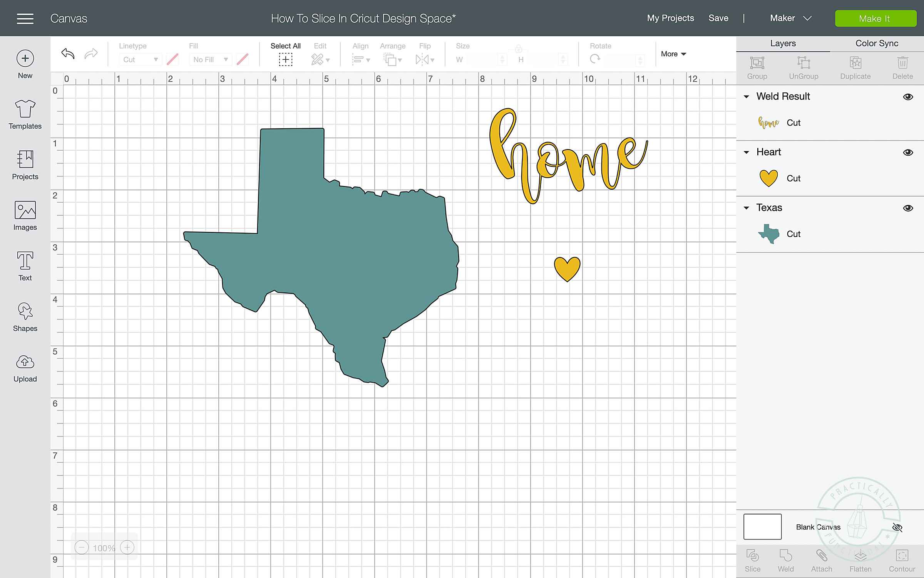Open the Linetype Cut dropdown
Screen dimensions: 924x578
click(140, 59)
